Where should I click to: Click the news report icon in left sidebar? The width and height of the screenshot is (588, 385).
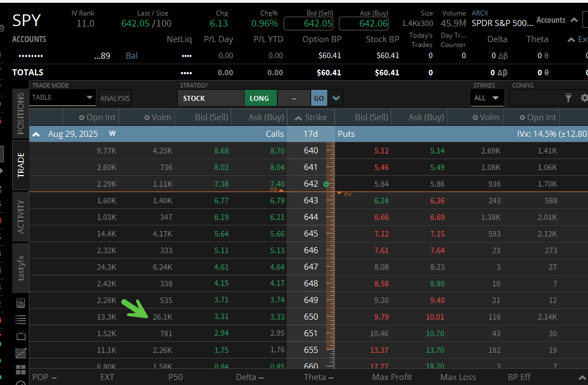(20, 303)
